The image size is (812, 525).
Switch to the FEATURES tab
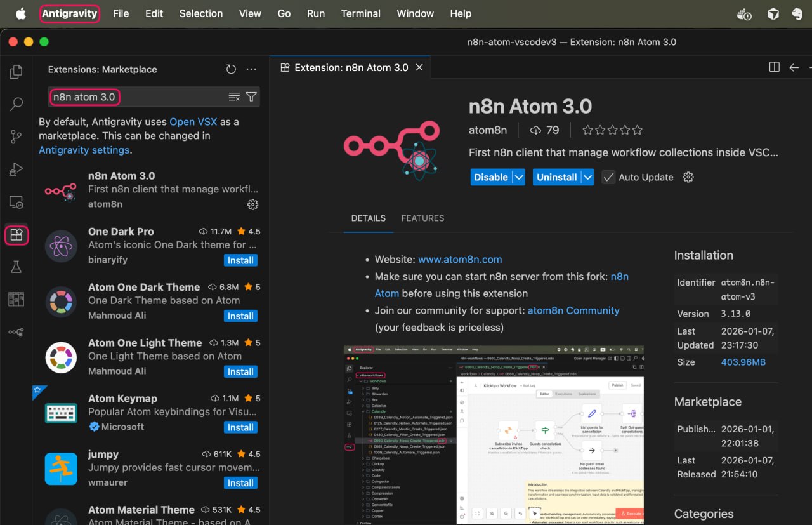(422, 218)
